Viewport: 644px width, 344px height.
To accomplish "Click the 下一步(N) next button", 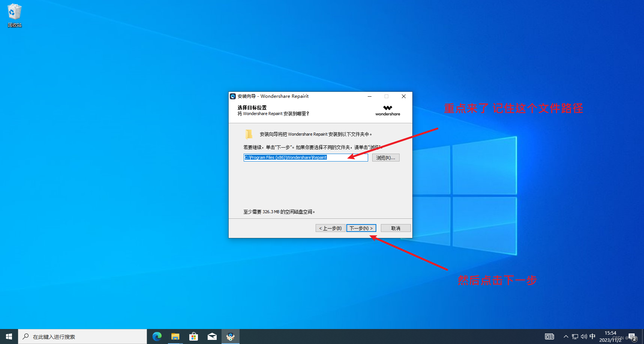I will tap(361, 228).
